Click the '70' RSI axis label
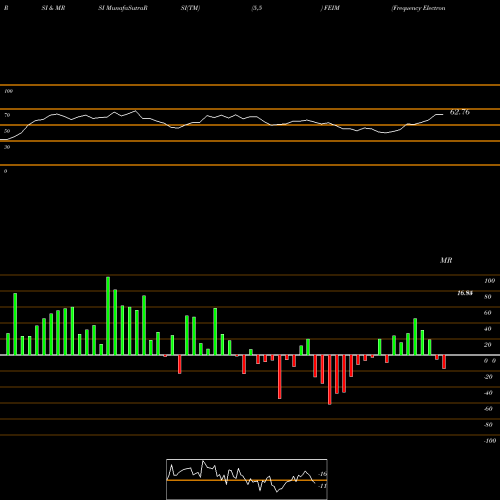This screenshot has height=500, width=500. tap(7, 115)
